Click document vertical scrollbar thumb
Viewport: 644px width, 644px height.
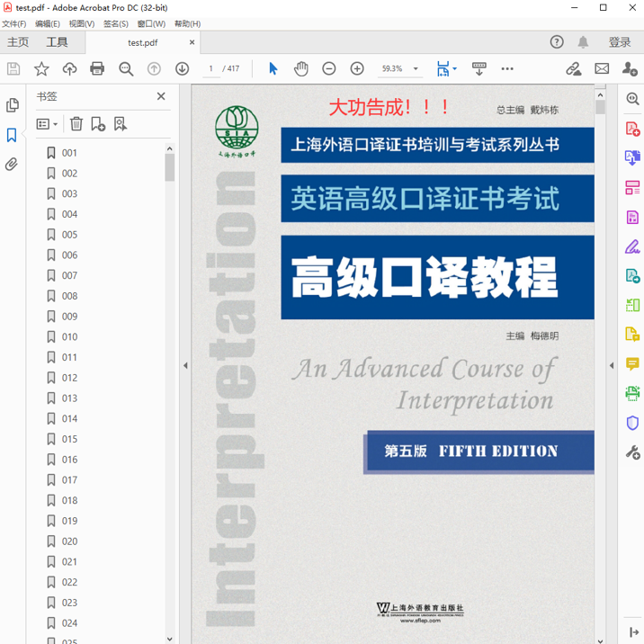(x=600, y=108)
